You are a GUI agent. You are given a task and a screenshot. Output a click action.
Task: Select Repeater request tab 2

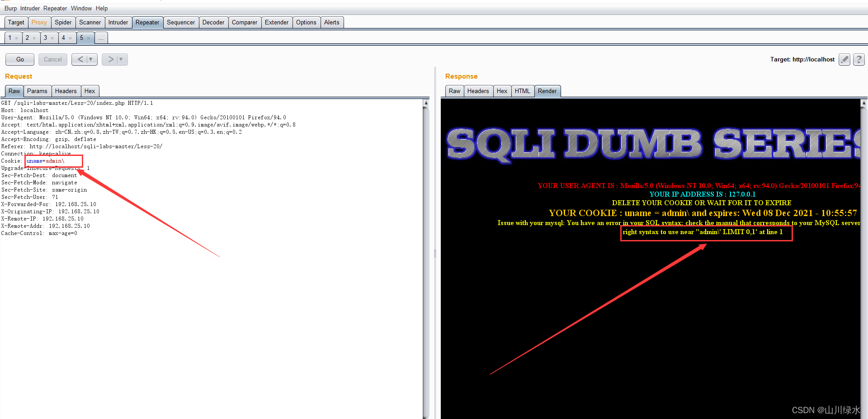pyautogui.click(x=27, y=38)
